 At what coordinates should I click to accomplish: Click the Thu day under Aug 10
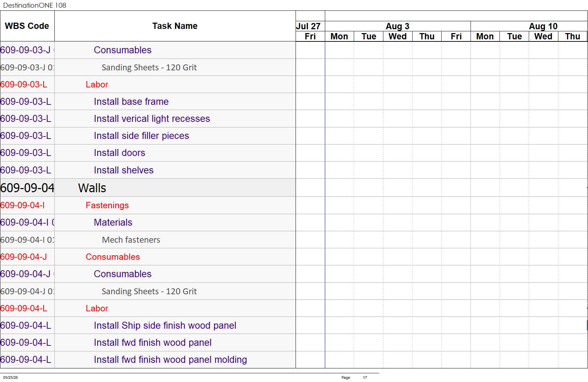tap(573, 36)
